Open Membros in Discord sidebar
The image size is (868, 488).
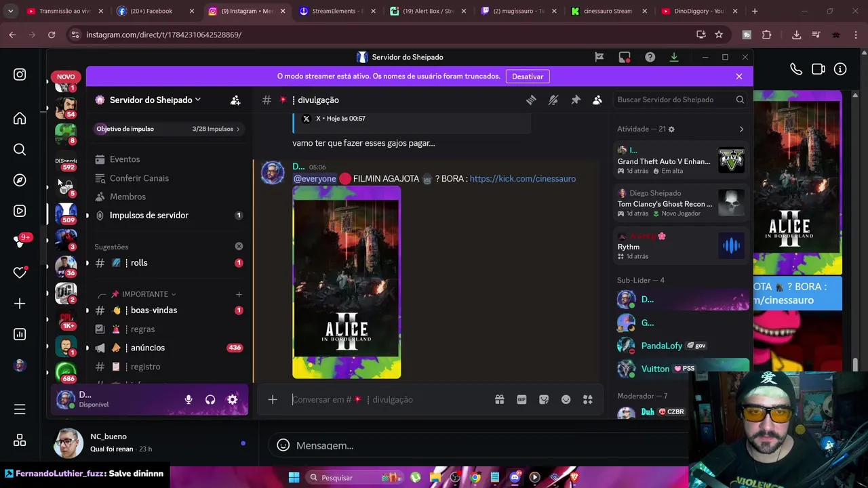(127, 197)
